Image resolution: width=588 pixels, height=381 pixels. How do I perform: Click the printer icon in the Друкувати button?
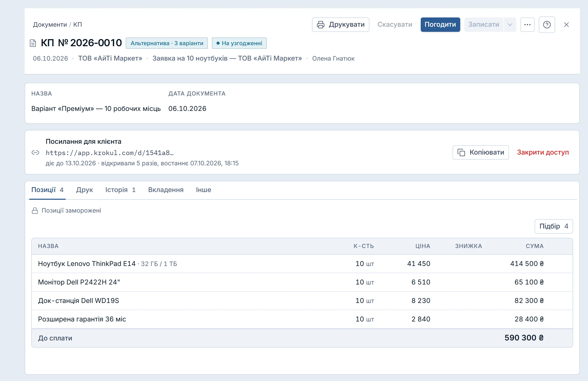pyautogui.click(x=321, y=25)
